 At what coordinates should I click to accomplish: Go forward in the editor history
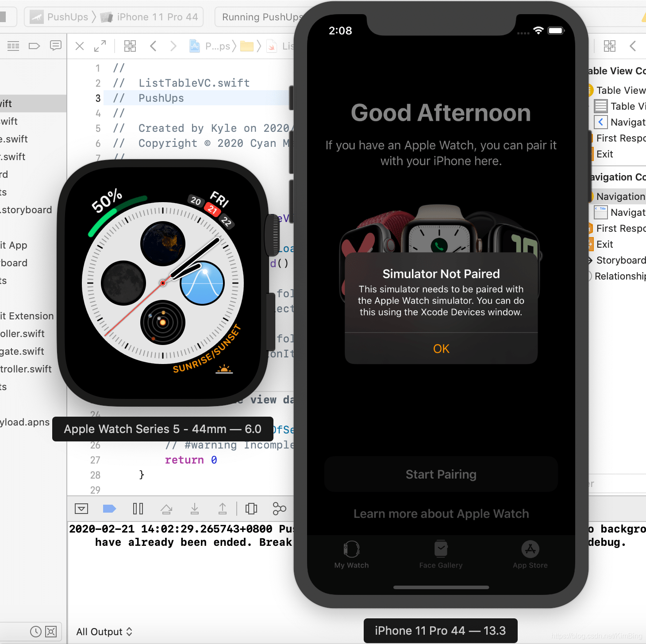pyautogui.click(x=173, y=46)
